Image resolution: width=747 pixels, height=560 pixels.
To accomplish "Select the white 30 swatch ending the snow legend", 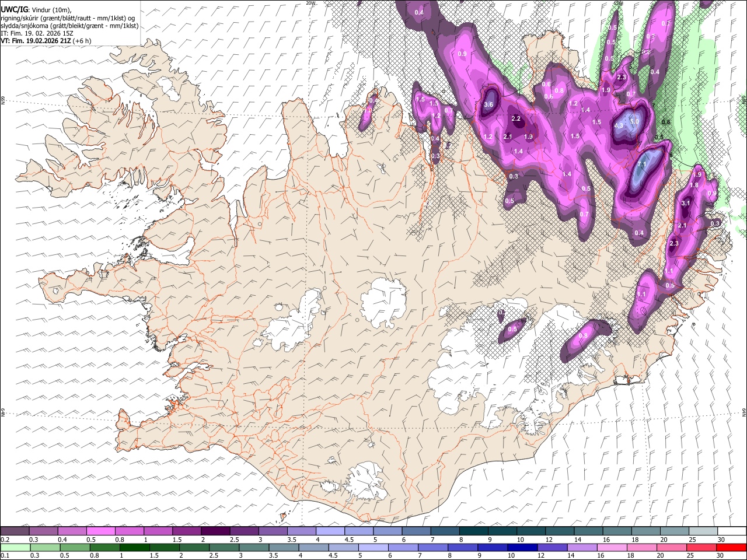I will (731, 531).
